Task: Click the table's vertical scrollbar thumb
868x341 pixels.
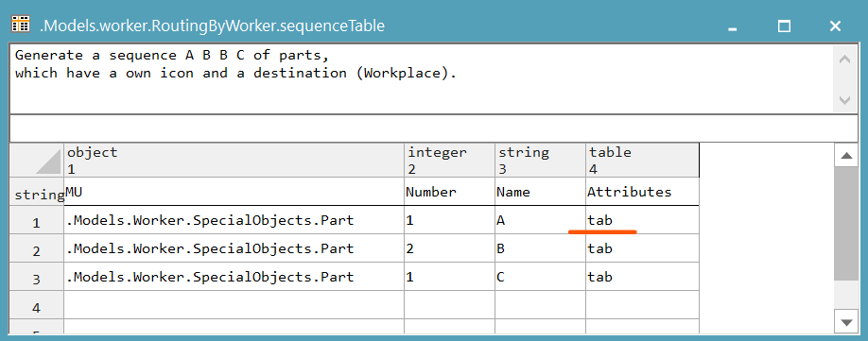Action: 846,224
